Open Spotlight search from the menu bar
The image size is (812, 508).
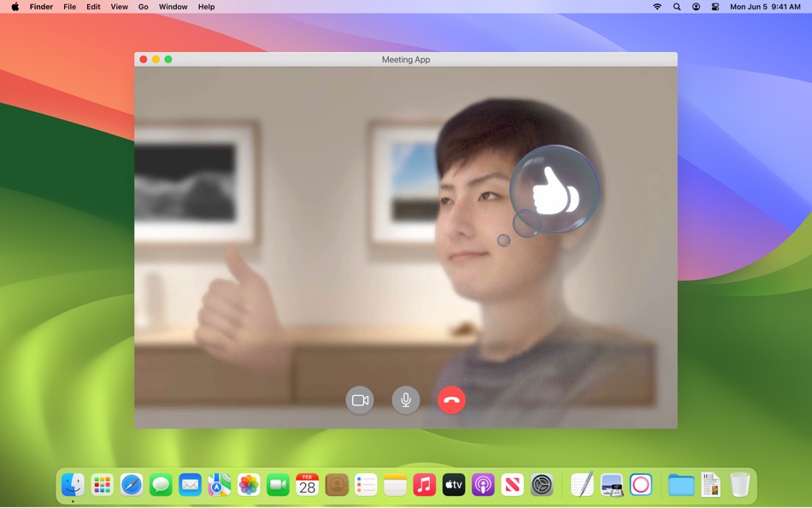coord(676,7)
